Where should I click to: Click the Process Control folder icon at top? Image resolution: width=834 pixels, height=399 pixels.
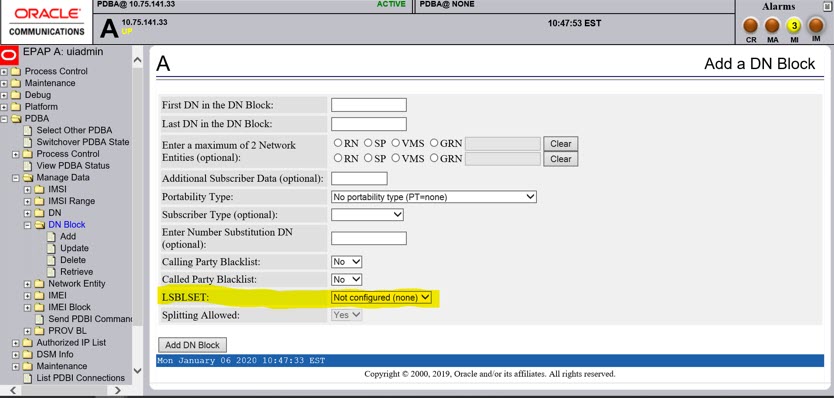coord(16,71)
